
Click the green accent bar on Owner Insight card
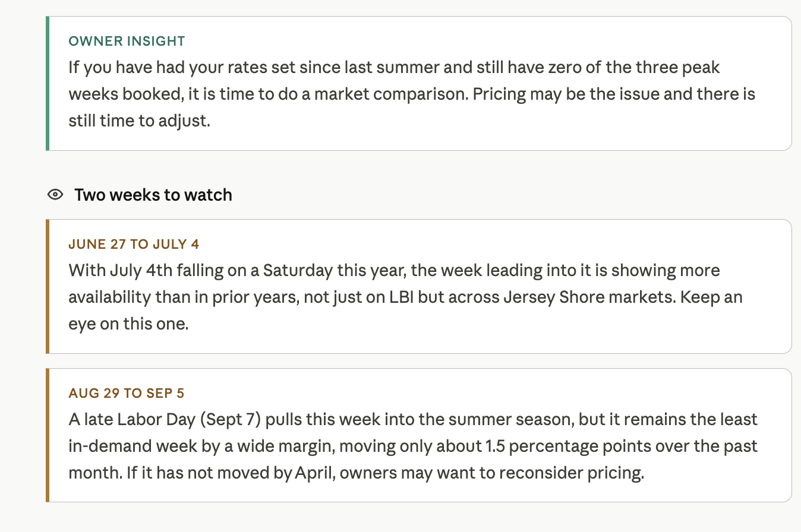tap(48, 83)
